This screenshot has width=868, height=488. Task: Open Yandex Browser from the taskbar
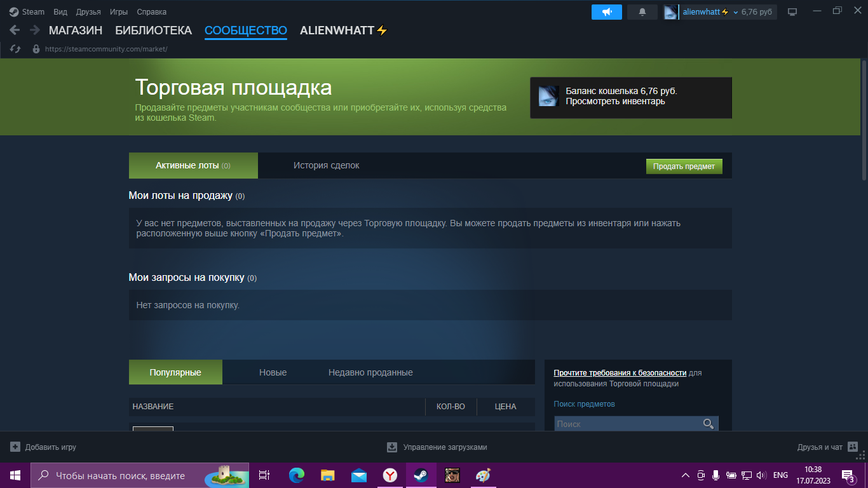click(390, 475)
